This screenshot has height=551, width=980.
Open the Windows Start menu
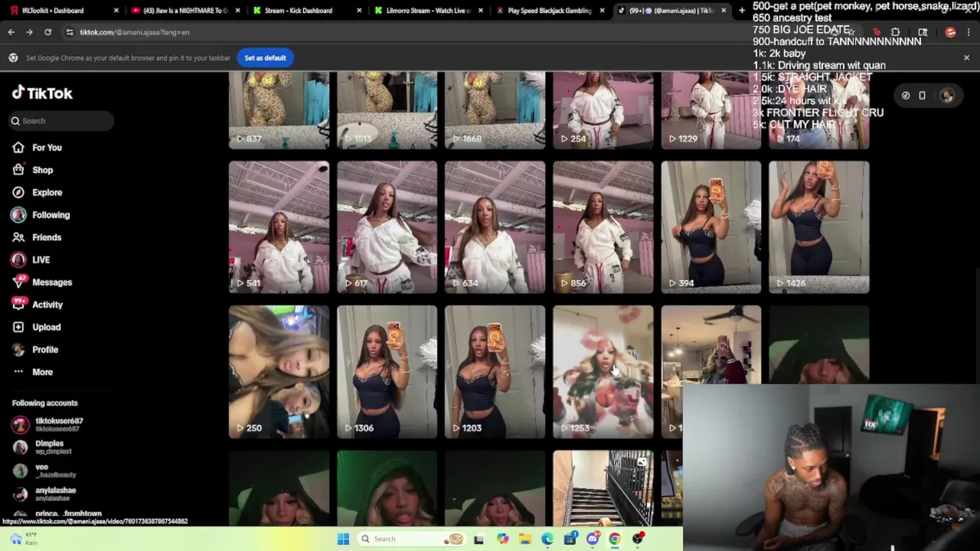click(x=343, y=539)
